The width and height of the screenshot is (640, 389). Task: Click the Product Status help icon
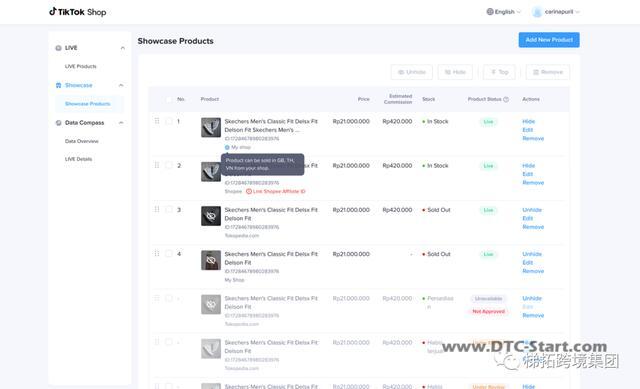506,99
